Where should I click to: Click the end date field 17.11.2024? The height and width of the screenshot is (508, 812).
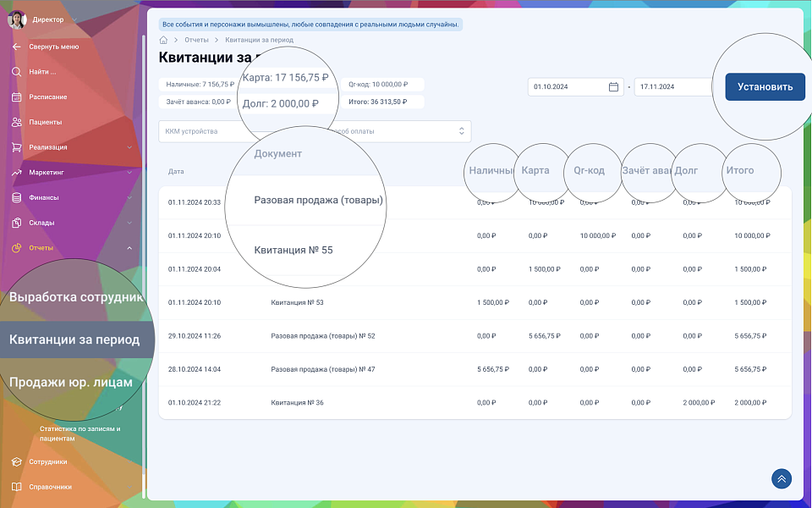[x=672, y=87]
